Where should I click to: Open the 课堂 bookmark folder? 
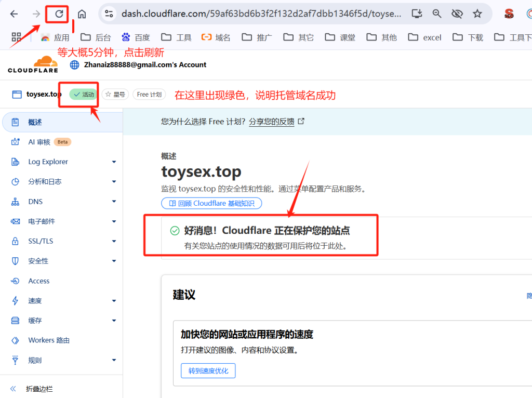coord(340,37)
